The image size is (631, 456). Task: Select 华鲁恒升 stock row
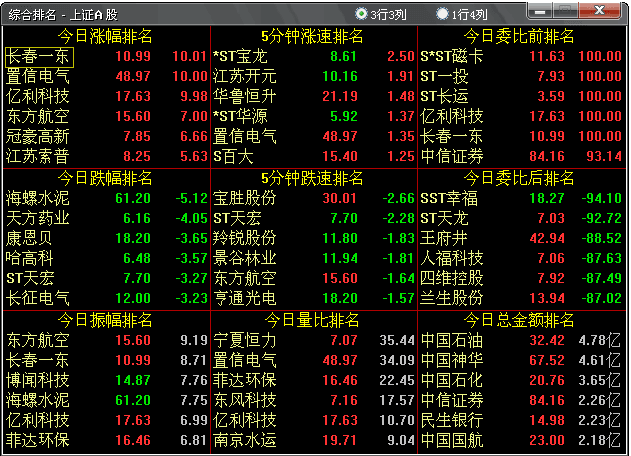313,96
